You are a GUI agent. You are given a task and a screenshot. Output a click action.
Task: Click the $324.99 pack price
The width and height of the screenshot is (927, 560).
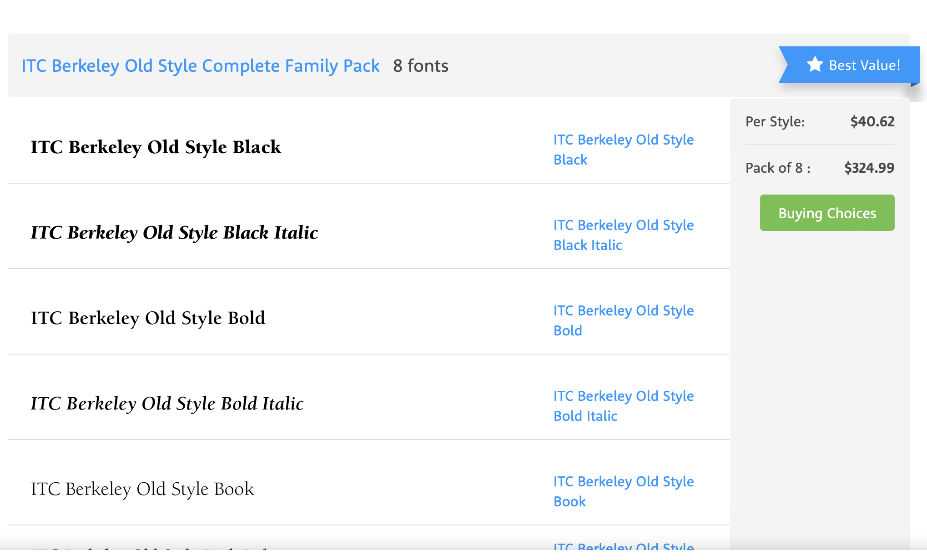tap(869, 168)
